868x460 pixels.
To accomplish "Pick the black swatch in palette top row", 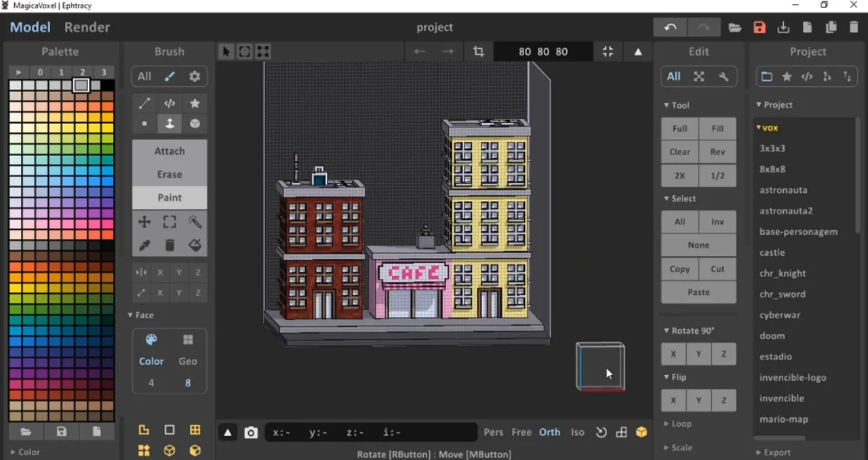I will coord(107,85).
